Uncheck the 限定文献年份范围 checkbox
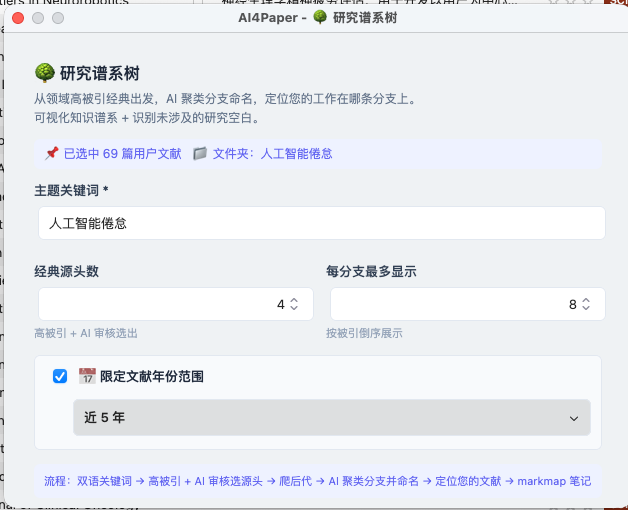Image resolution: width=628 pixels, height=510 pixels. click(x=60, y=376)
